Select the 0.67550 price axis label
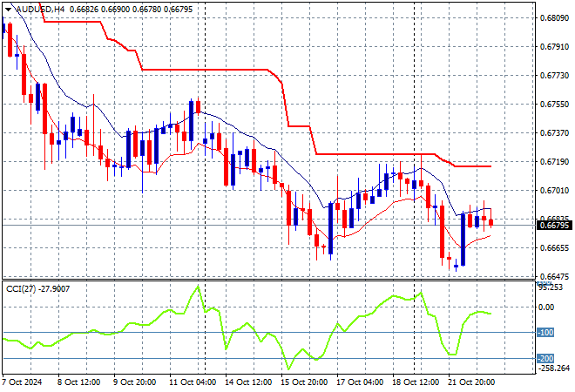Viewport: 575px width, 392px height. click(554, 105)
